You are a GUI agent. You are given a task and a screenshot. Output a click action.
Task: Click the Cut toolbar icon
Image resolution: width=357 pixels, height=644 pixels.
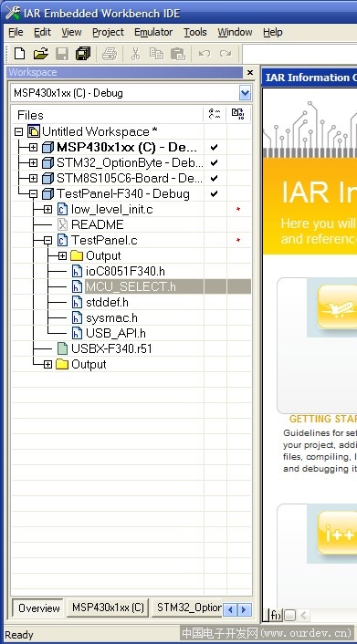(x=135, y=54)
